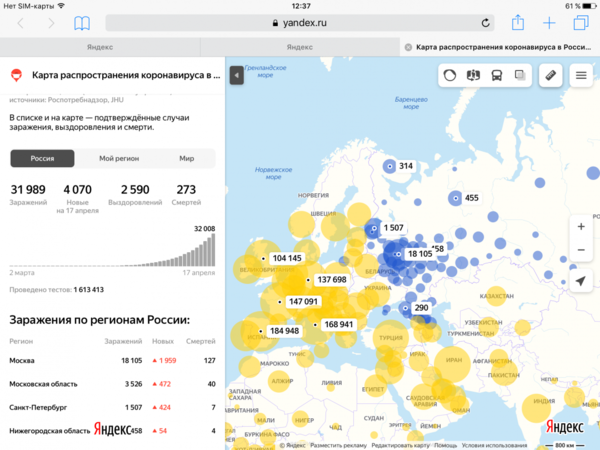Open the Safari share sheet
Image resolution: width=600 pixels, height=450 pixels.
pos(518,23)
